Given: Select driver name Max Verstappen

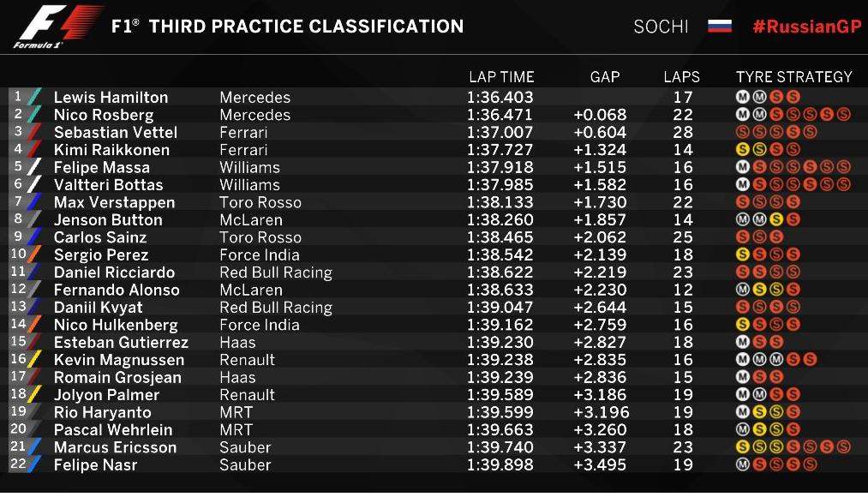Looking at the screenshot, I should (114, 202).
